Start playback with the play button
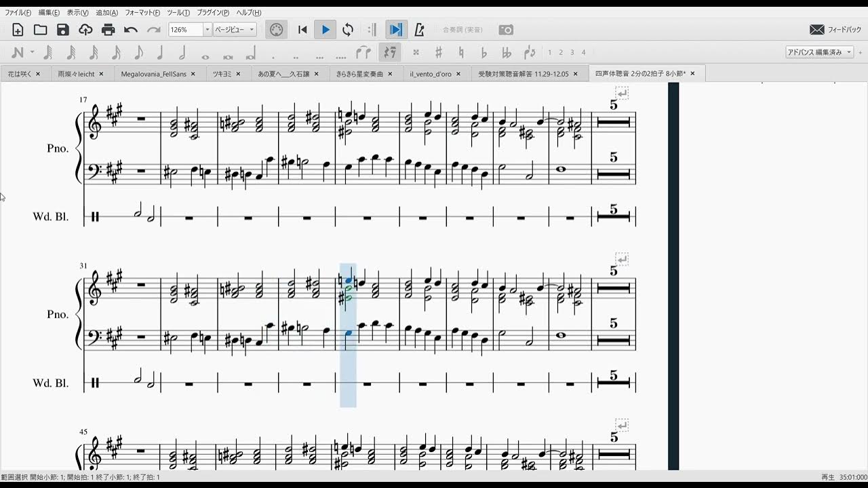This screenshot has height=488, width=868. (325, 30)
